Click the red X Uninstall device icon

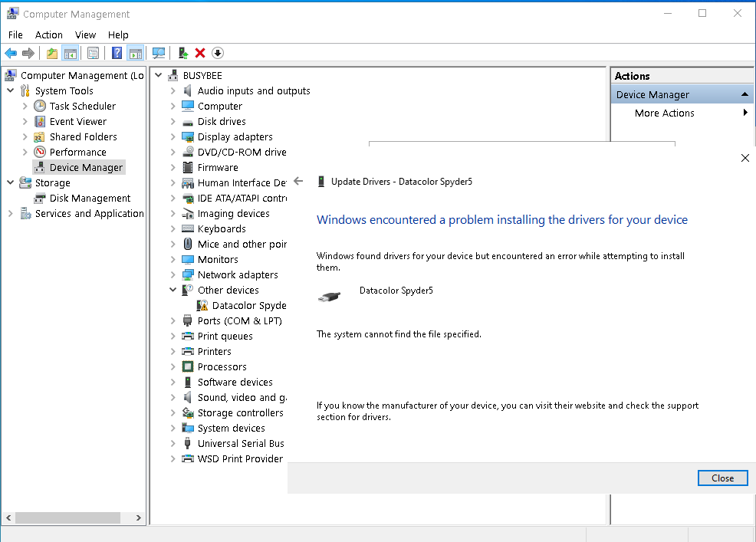200,53
